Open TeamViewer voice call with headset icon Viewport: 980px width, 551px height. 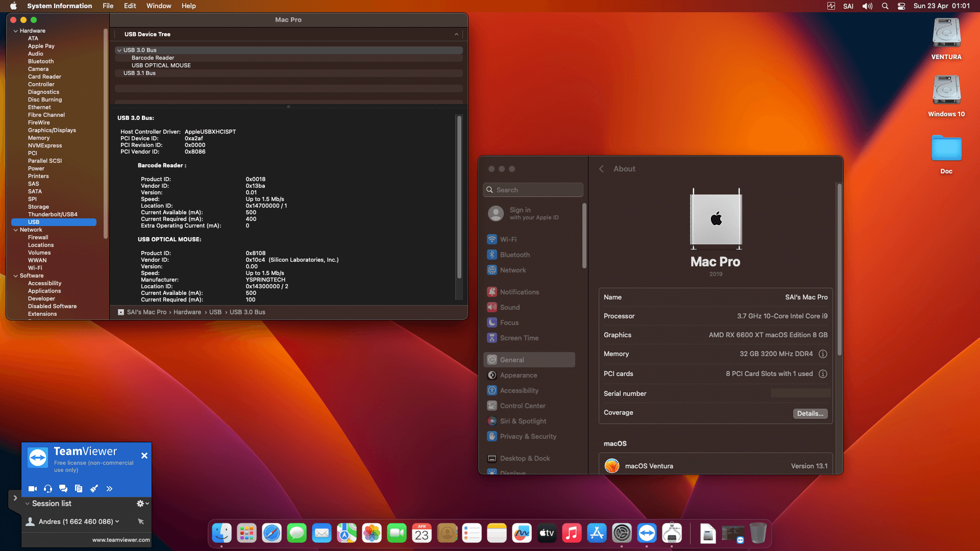[47, 488]
